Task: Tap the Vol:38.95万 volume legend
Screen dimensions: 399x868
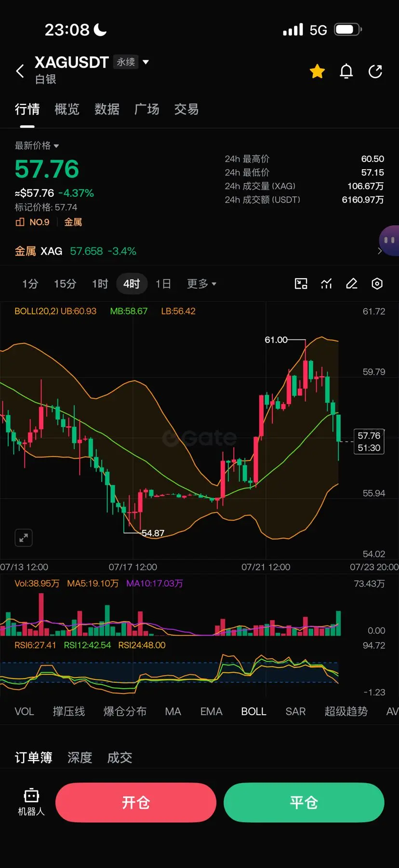Action: (x=37, y=583)
